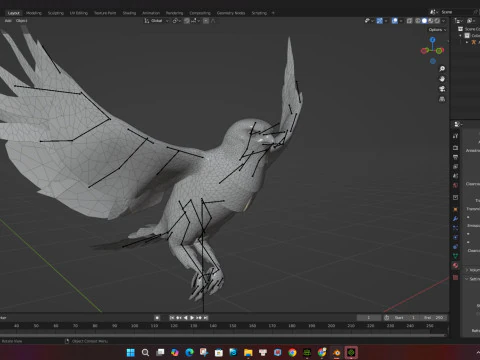This screenshot has height=360, width=480.
Task: Jump to the timeline start frame
Action: 172,318
